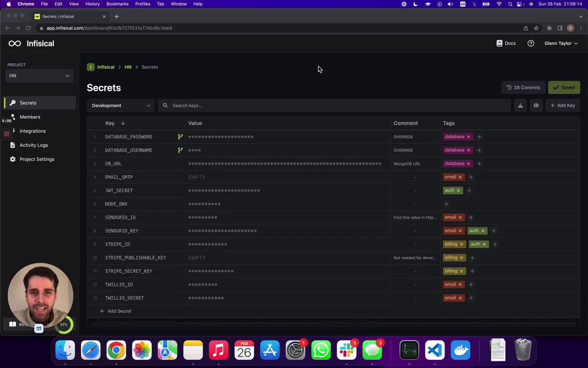Toggle secret value visibility eye icon
The width and height of the screenshot is (588, 368).
coord(536,105)
